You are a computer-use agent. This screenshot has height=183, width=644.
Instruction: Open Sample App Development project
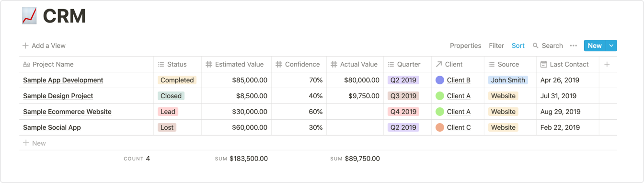(63, 80)
